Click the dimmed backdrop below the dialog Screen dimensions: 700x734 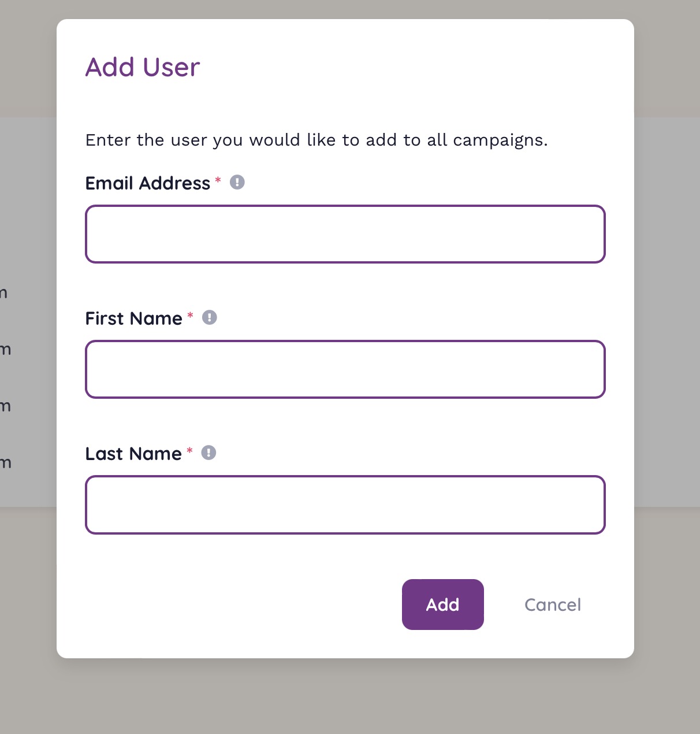350,696
